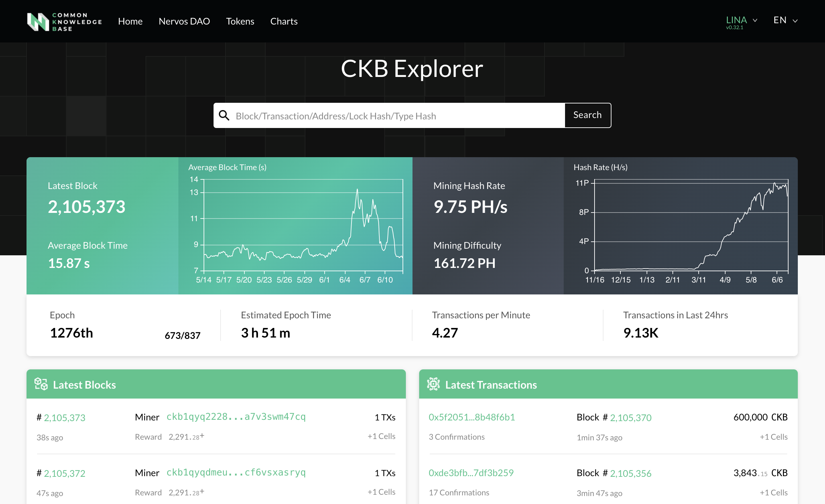Viewport: 825px width, 504px height.
Task: Open the Hash Rate chart
Action: (x=680, y=226)
